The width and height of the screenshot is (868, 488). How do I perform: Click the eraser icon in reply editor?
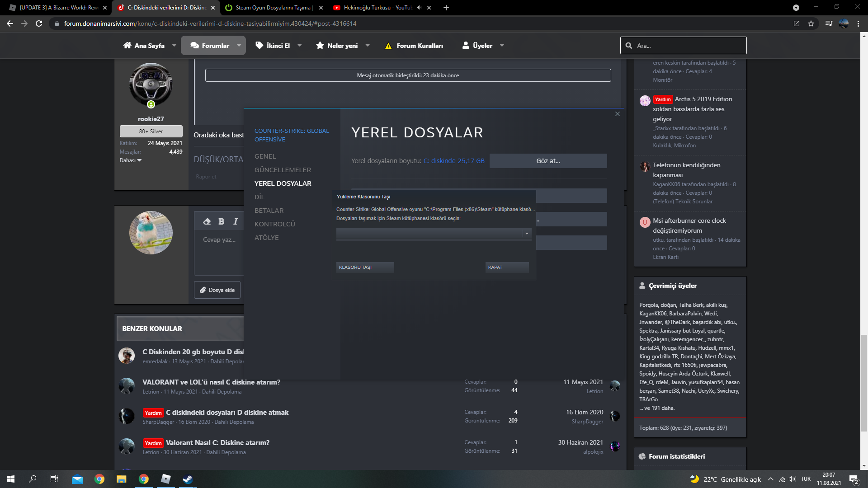207,221
